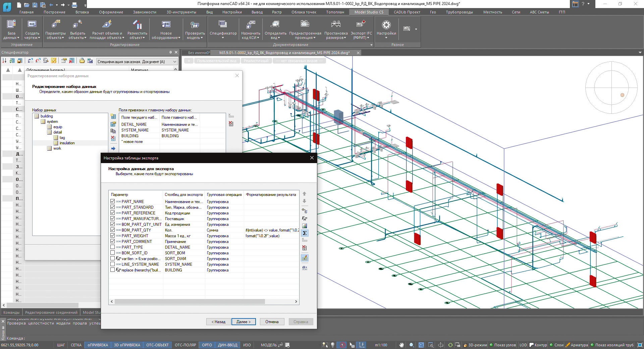644x349 pixels.
Task: Switch to the Трубопроводы ribbon tab
Action: pyautogui.click(x=459, y=12)
